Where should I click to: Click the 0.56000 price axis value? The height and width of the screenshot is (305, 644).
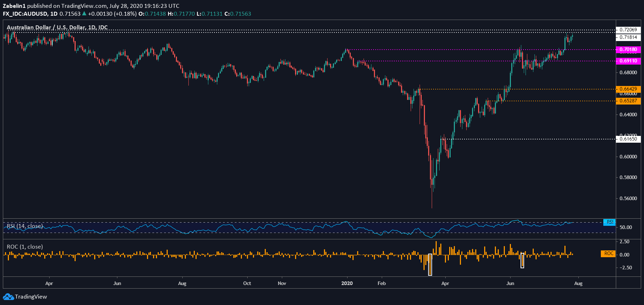[x=628, y=198]
